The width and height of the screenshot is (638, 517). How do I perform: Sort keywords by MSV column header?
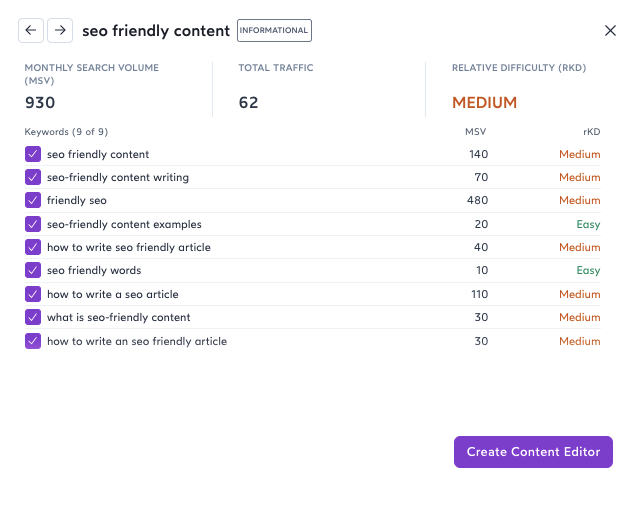click(475, 131)
